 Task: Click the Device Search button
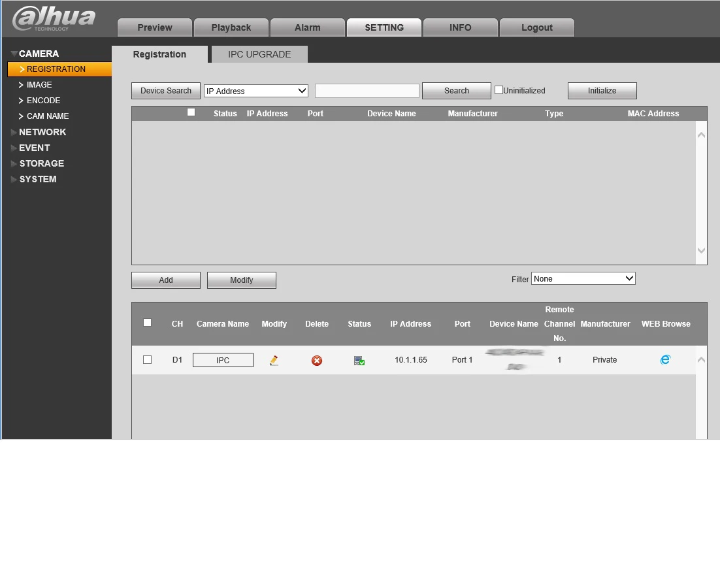click(166, 90)
